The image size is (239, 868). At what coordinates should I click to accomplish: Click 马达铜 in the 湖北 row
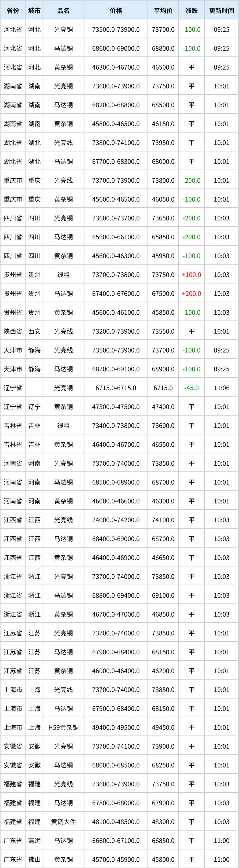[x=63, y=162]
